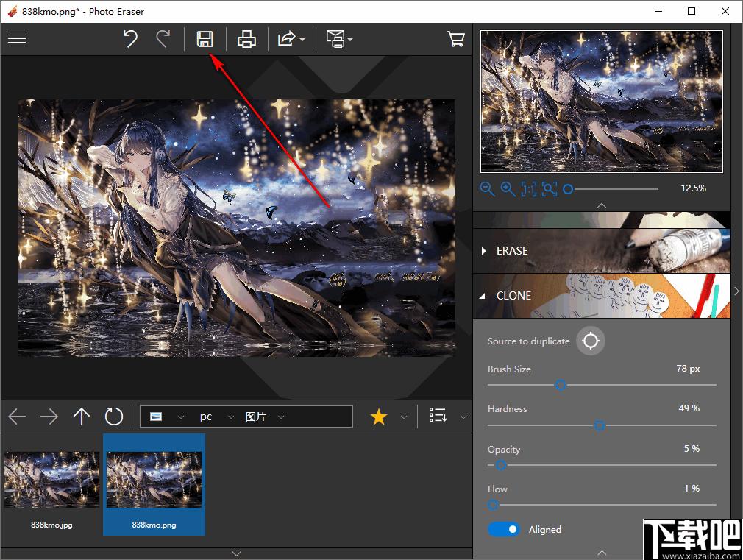The height and width of the screenshot is (560, 743).
Task: Click the Source to duplicate label
Action: click(528, 341)
